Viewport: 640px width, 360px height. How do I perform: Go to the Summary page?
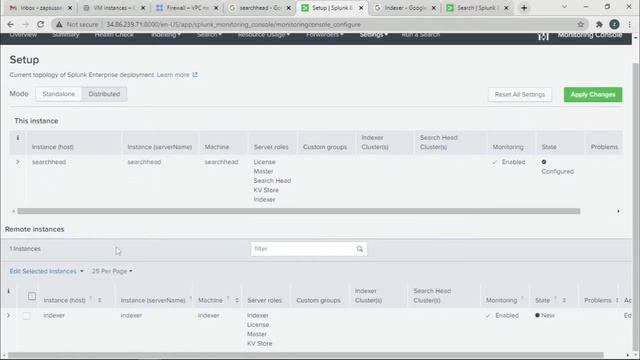(66, 35)
